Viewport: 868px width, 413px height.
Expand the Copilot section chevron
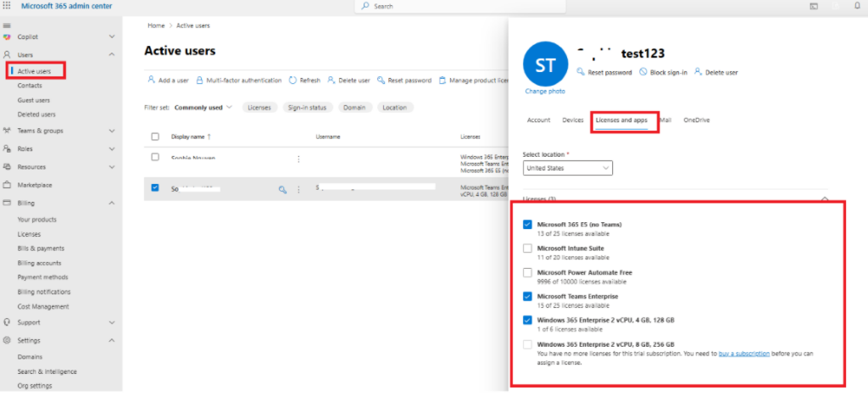[112, 36]
